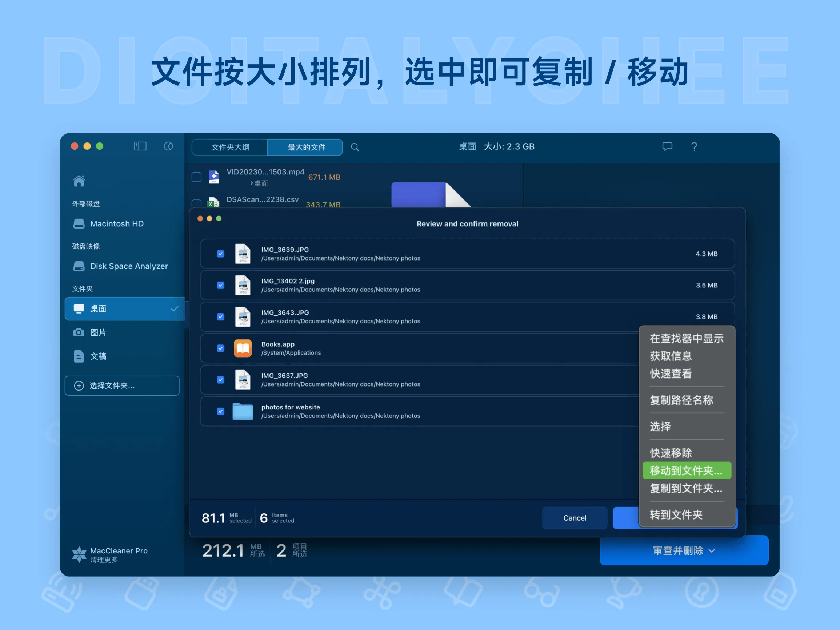840x630 pixels.
Task: Open Disk Space Analyzer from the sidebar
Action: click(129, 266)
